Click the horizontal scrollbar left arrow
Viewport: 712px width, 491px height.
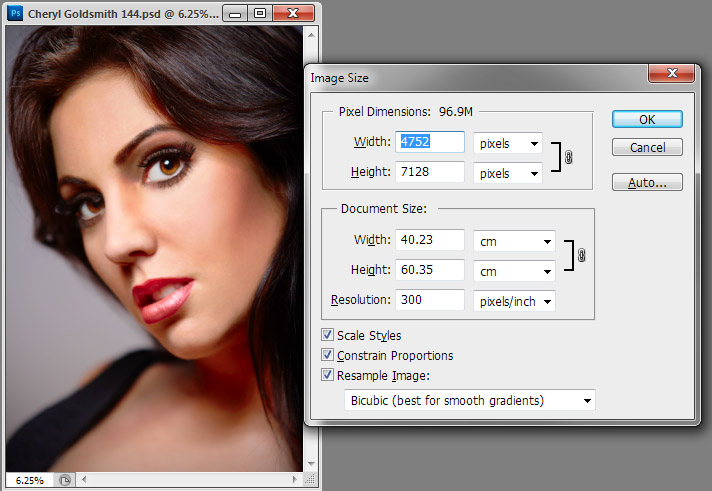click(x=84, y=479)
